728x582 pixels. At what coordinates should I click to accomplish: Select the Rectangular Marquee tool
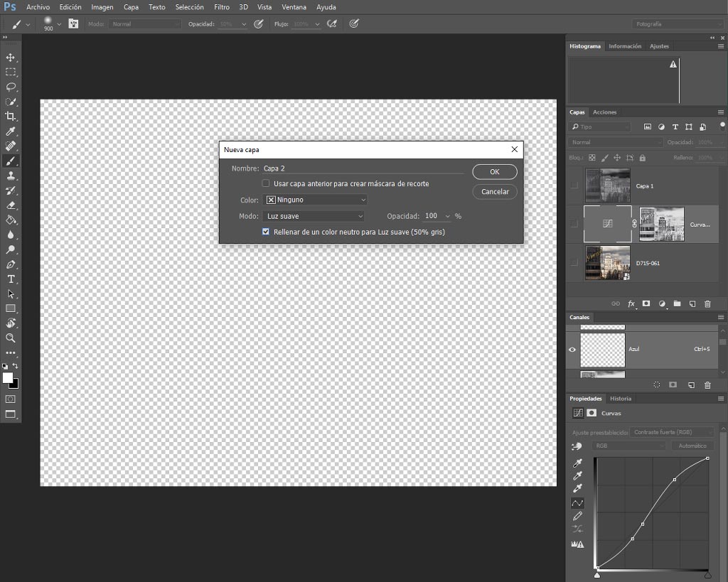(x=10, y=72)
